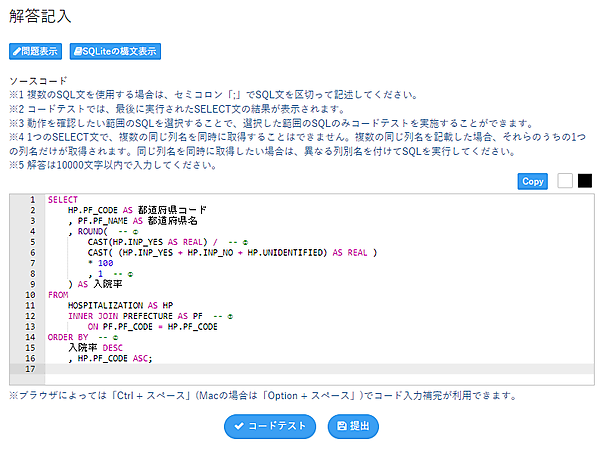Click the ソースコード label
The height and width of the screenshot is (449, 600).
click(38, 81)
